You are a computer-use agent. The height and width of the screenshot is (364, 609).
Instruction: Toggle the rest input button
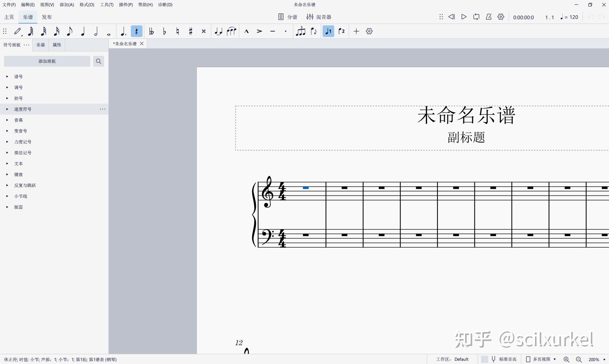coord(137,32)
